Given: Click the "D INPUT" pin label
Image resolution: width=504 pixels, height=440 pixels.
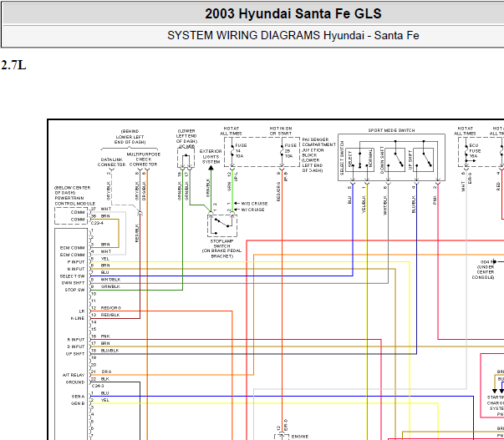Looking at the screenshot, I should pos(76,346).
